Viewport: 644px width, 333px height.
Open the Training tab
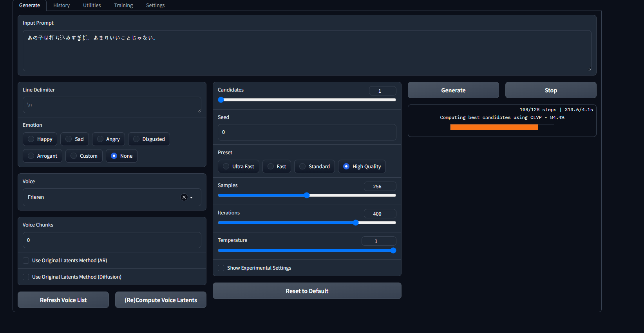[123, 5]
